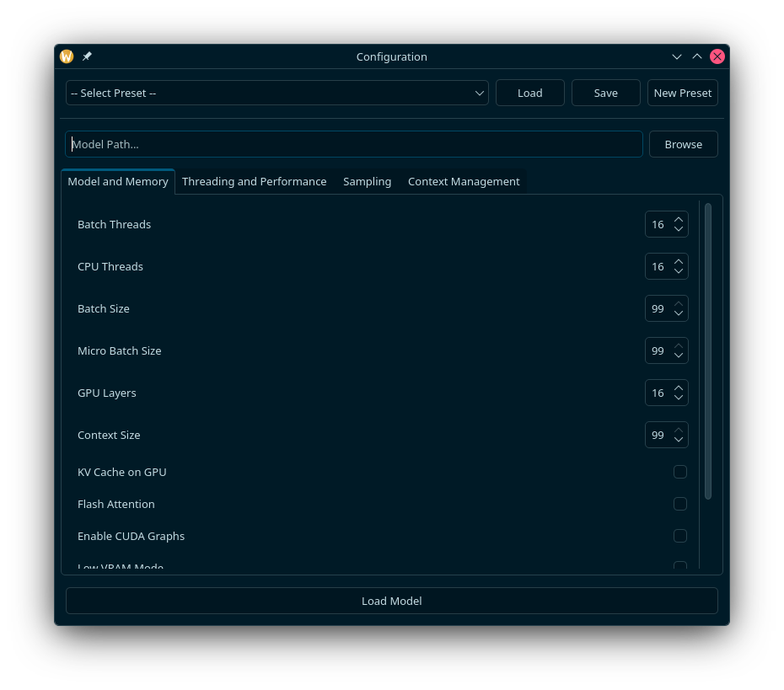The image size is (784, 690).
Task: Enable Flash Attention
Action: (x=680, y=504)
